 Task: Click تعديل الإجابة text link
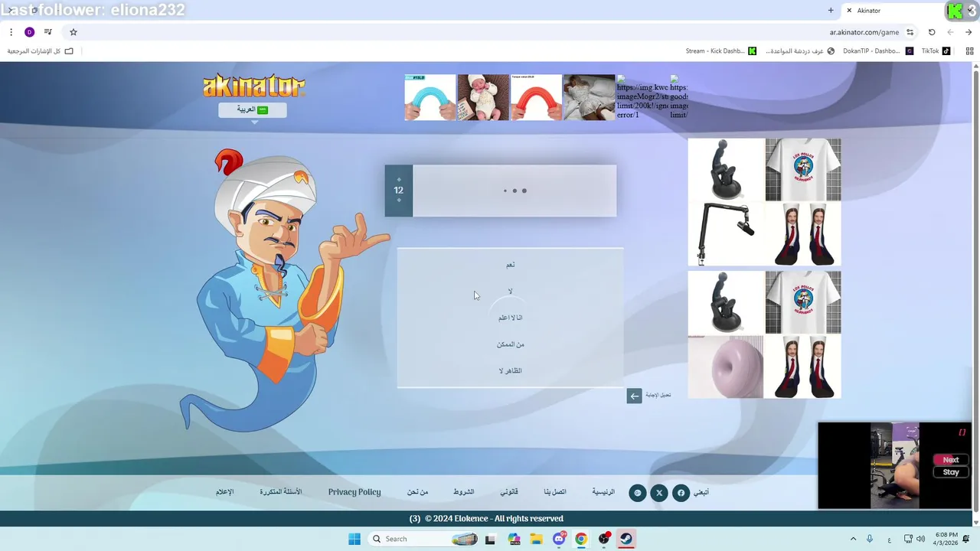658,395
